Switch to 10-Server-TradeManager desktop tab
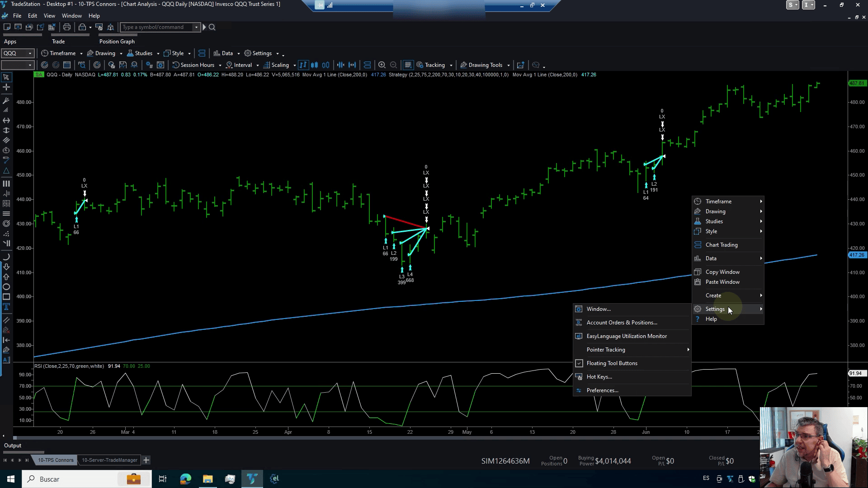 (109, 460)
